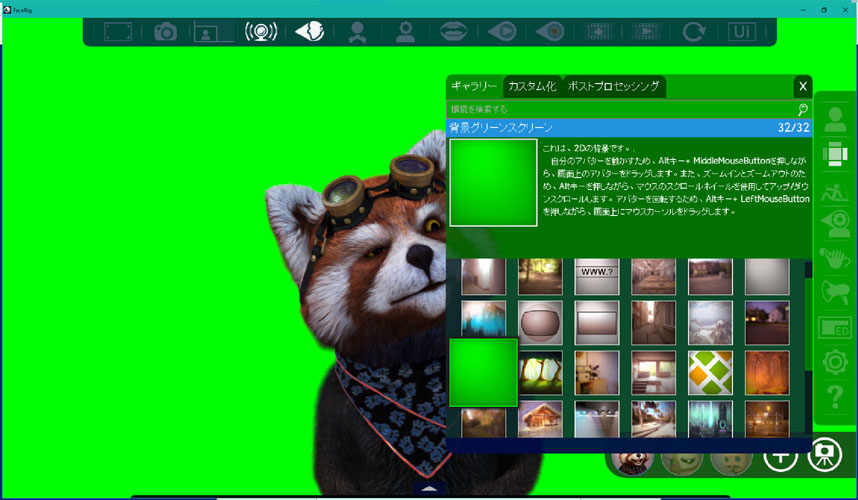Choose the cartoon forest trees background thumbnail
The height and width of the screenshot is (500, 858).
pyautogui.click(x=540, y=373)
